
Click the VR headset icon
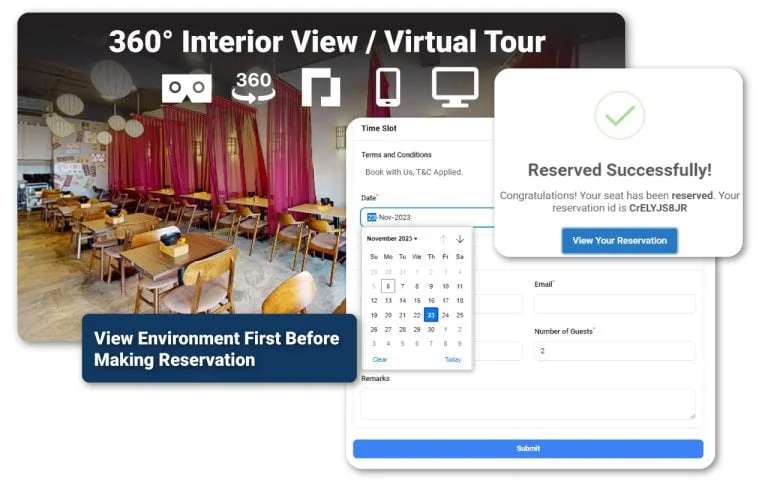[x=187, y=88]
